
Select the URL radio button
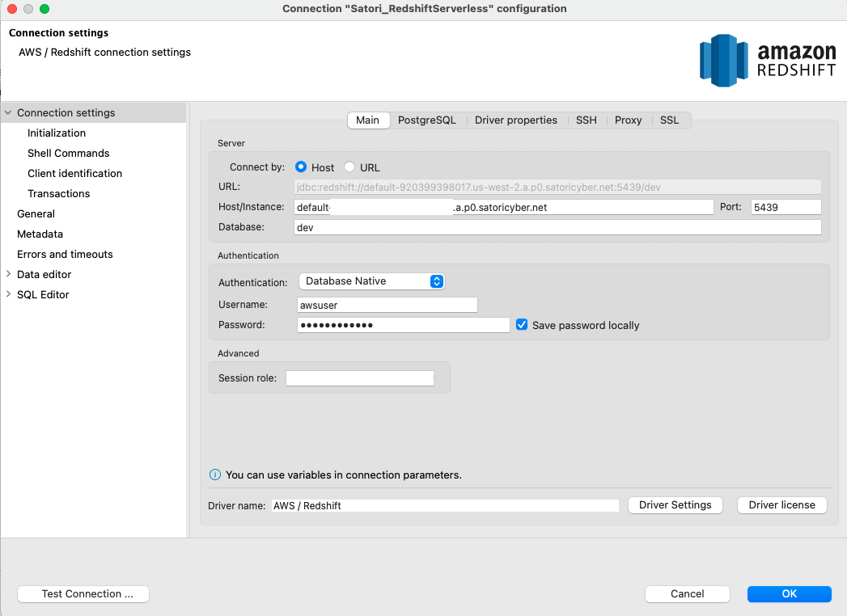349,167
